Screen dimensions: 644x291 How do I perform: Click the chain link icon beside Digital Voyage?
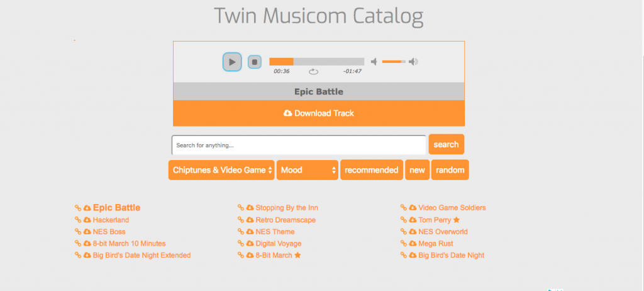click(x=240, y=244)
